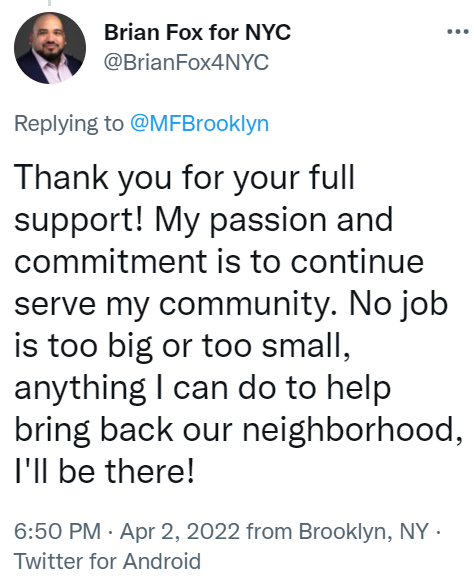Click Brian Fox's circular profile photo

50,48
